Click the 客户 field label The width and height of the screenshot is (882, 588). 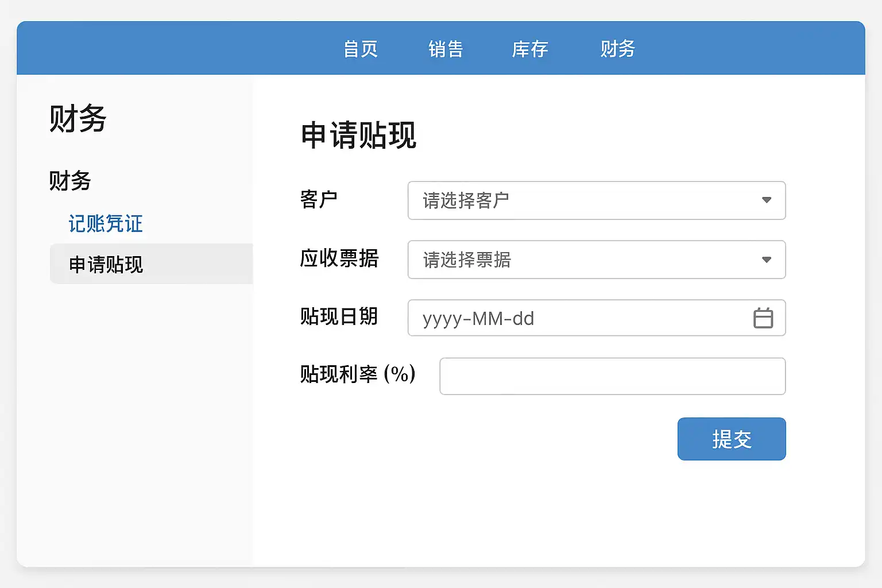pyautogui.click(x=319, y=200)
